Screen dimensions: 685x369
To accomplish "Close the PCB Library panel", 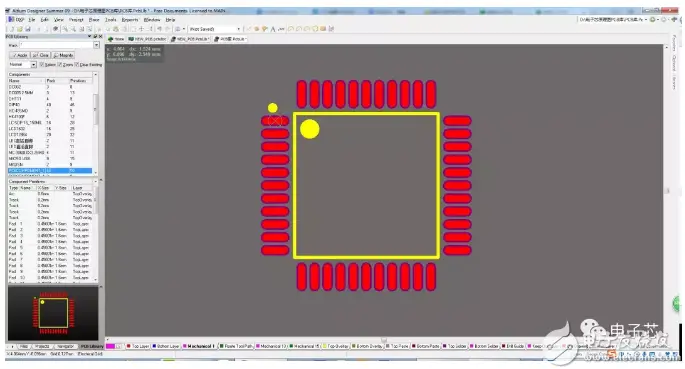I will point(100,37).
